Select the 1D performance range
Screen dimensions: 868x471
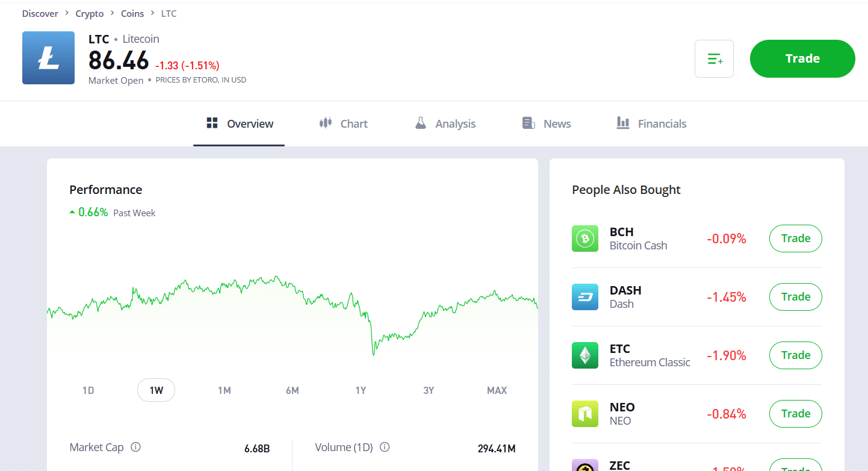(88, 390)
